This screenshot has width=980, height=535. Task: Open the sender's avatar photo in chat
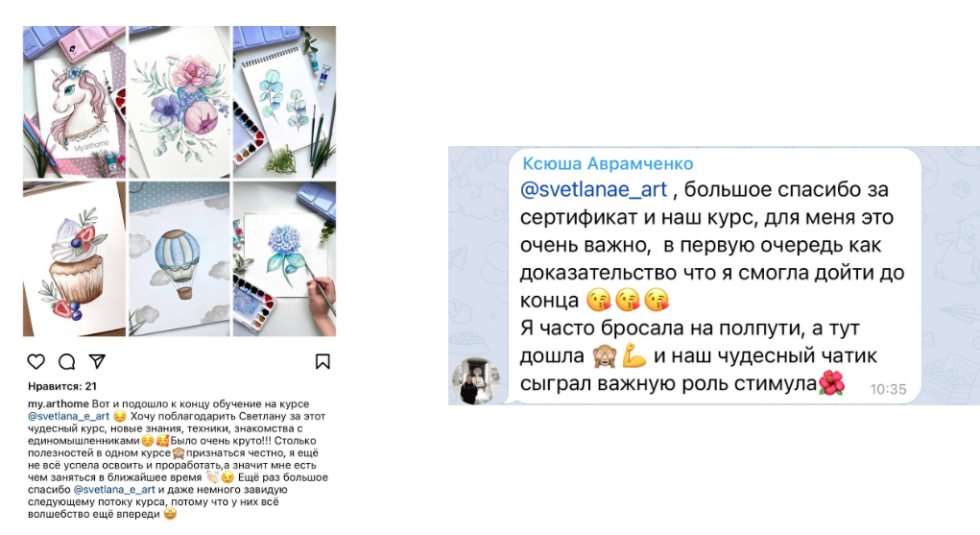pyautogui.click(x=476, y=380)
